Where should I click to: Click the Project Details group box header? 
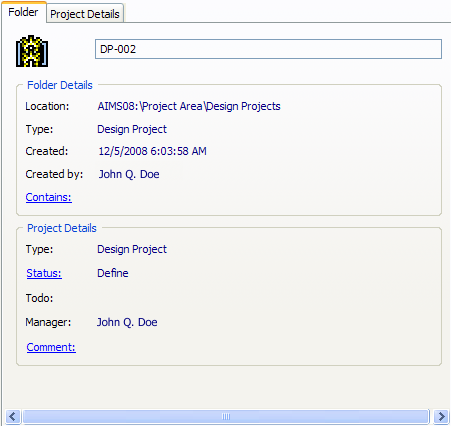62,228
